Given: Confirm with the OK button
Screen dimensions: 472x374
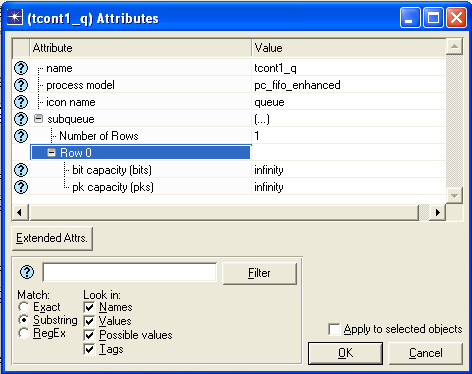Looking at the screenshot, I should (x=345, y=353).
